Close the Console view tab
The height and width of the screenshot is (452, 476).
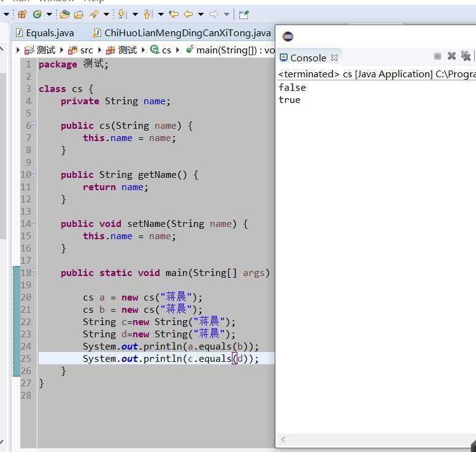[334, 58]
